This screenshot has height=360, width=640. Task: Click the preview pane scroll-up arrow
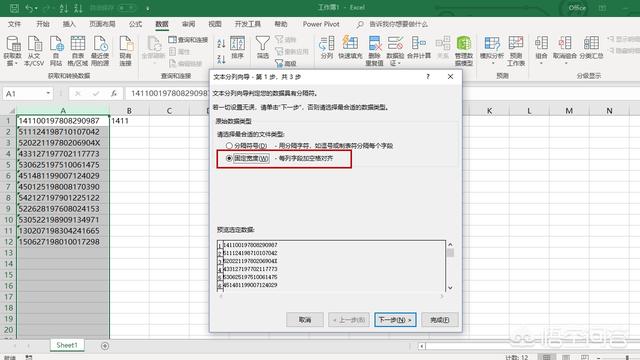click(x=450, y=244)
